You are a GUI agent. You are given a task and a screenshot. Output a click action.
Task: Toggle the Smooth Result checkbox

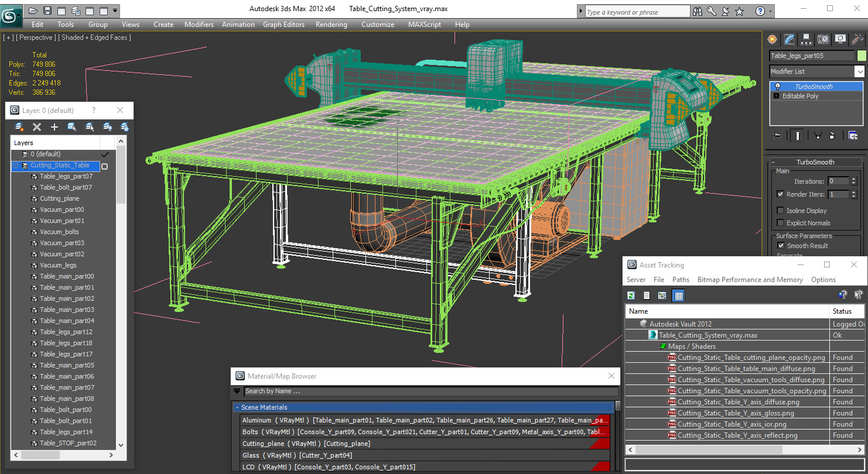click(x=780, y=246)
